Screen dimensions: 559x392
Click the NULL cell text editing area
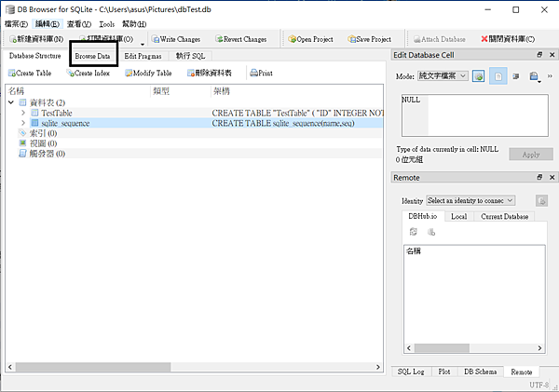[x=475, y=115]
